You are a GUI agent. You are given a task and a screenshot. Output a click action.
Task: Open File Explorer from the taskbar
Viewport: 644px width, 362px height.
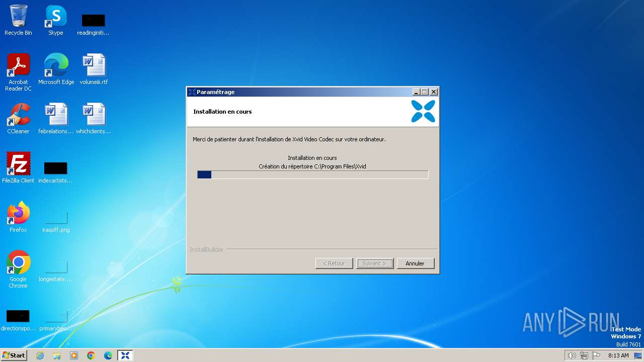click(x=57, y=355)
